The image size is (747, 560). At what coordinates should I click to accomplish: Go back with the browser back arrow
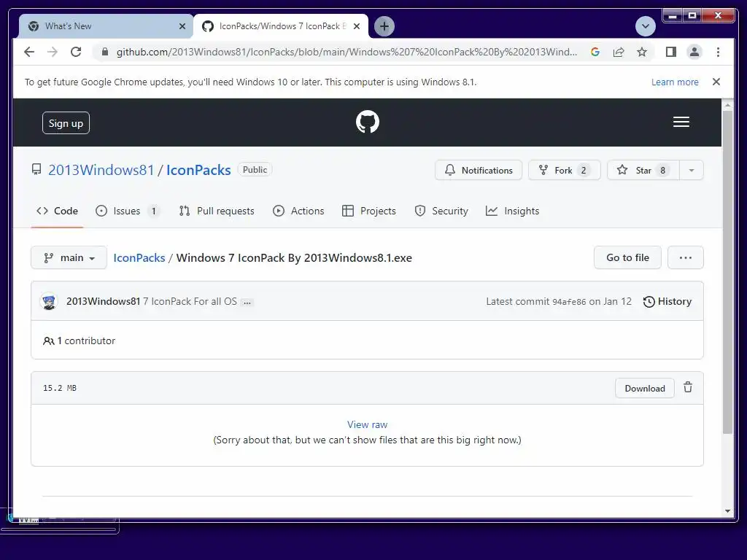(x=29, y=52)
